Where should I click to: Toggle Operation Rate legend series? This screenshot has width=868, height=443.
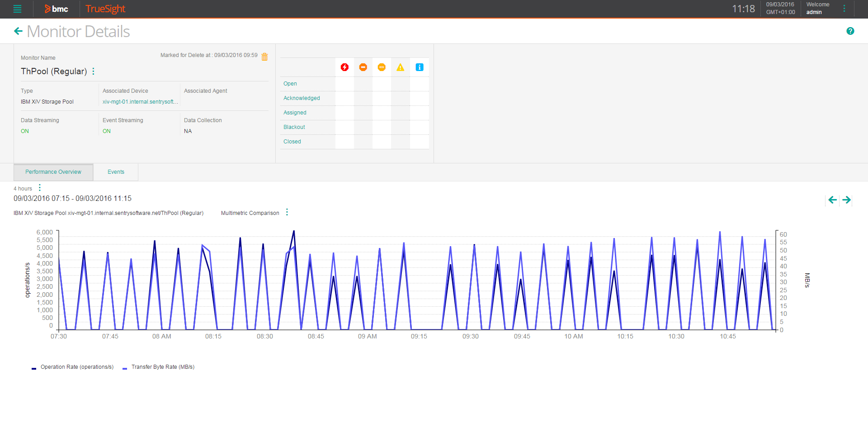click(x=73, y=367)
